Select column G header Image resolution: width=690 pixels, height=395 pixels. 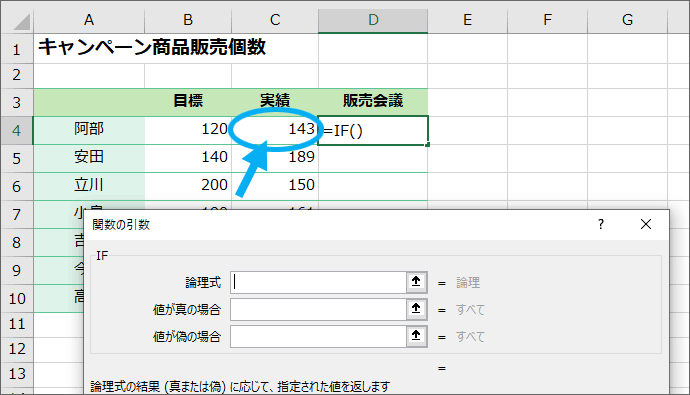pos(628,20)
